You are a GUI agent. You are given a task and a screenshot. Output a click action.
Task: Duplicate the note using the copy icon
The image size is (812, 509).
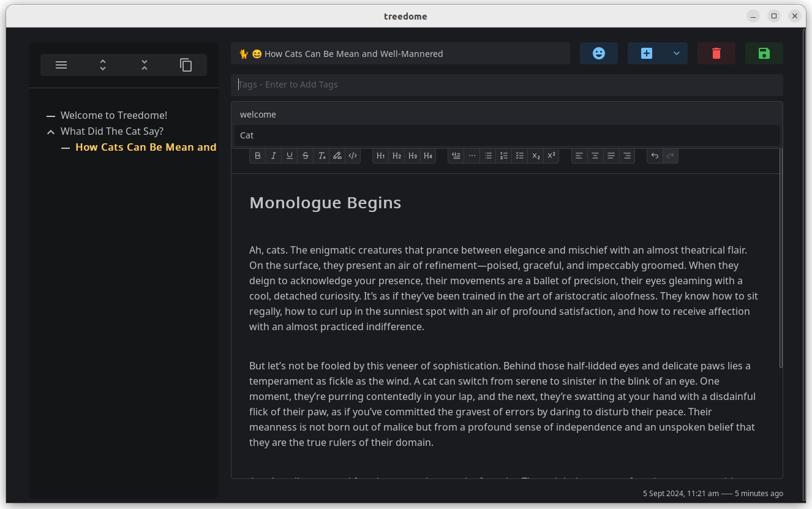coord(186,64)
